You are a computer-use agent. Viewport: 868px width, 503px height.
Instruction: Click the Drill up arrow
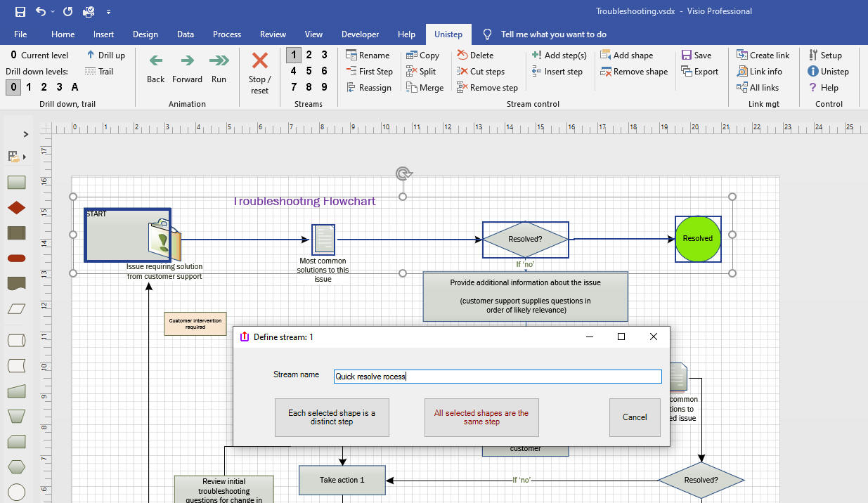(x=91, y=55)
